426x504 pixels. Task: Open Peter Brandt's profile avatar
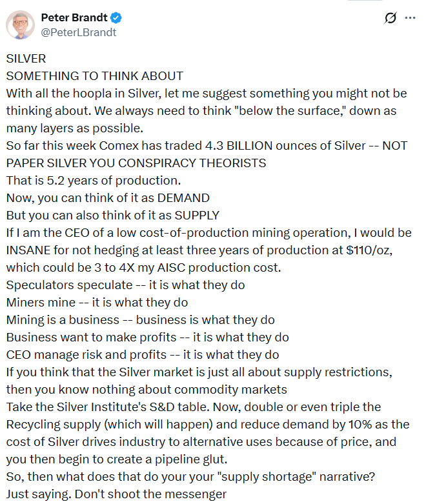click(21, 25)
